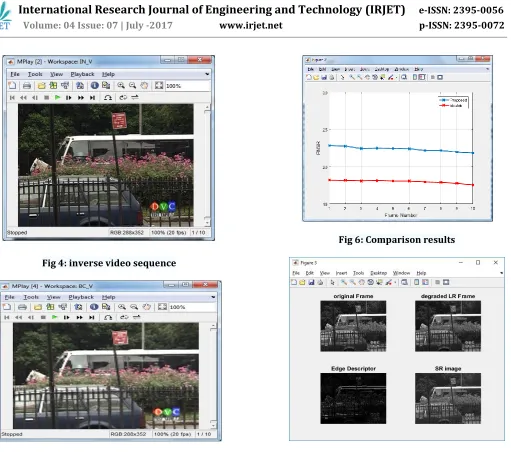Click Edge Descriptor image in Figure 5
This screenshot has height=452, width=511.
coord(353,398)
